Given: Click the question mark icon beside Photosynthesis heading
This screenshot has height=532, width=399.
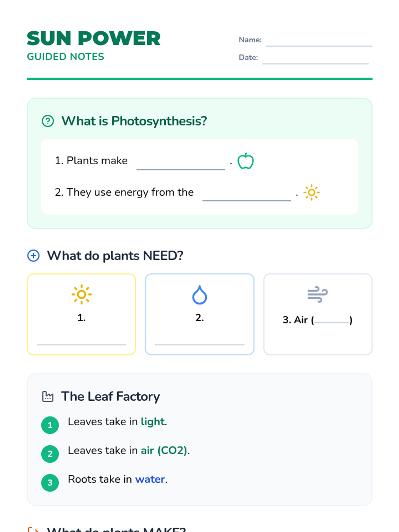Looking at the screenshot, I should tap(48, 121).
